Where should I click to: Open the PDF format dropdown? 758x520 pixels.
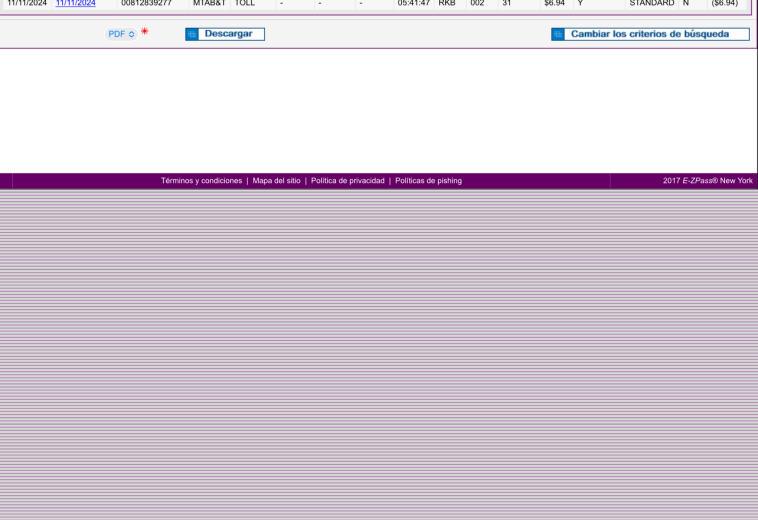121,34
